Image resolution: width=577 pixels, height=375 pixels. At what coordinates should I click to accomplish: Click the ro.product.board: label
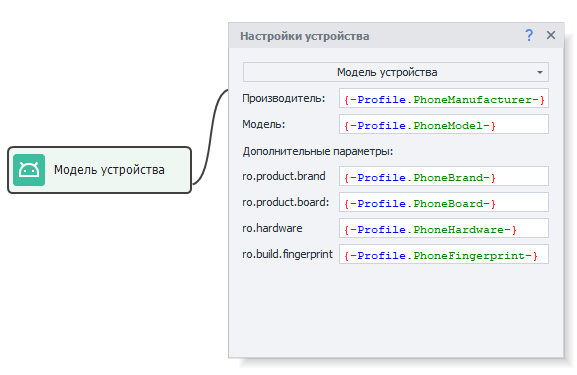[286, 202]
